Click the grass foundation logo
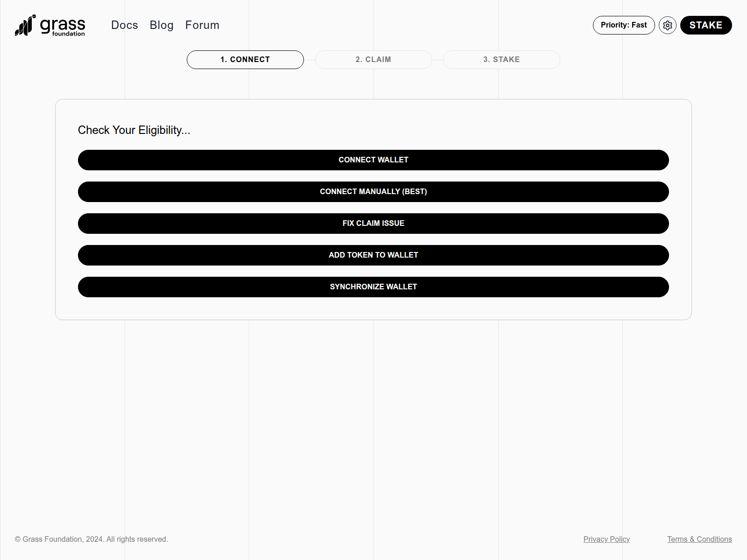This screenshot has width=747, height=560. click(49, 25)
